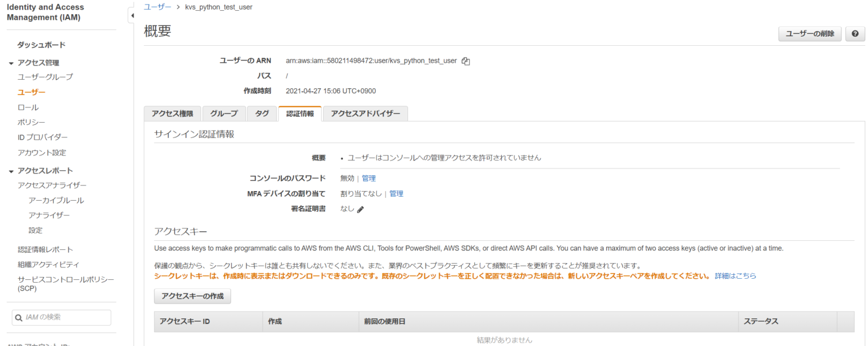The image size is (868, 346).
Task: Click the 前回の使用日 column header
Action: pyautogui.click(x=548, y=321)
